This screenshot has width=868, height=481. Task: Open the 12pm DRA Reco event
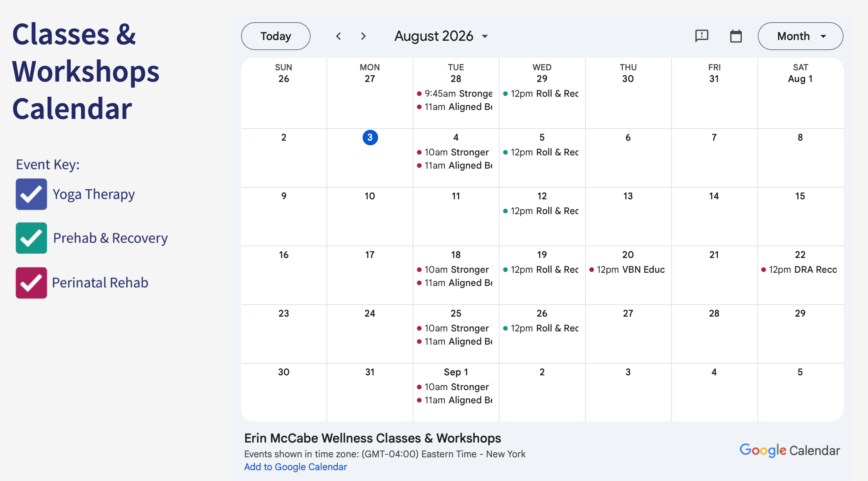pos(800,270)
